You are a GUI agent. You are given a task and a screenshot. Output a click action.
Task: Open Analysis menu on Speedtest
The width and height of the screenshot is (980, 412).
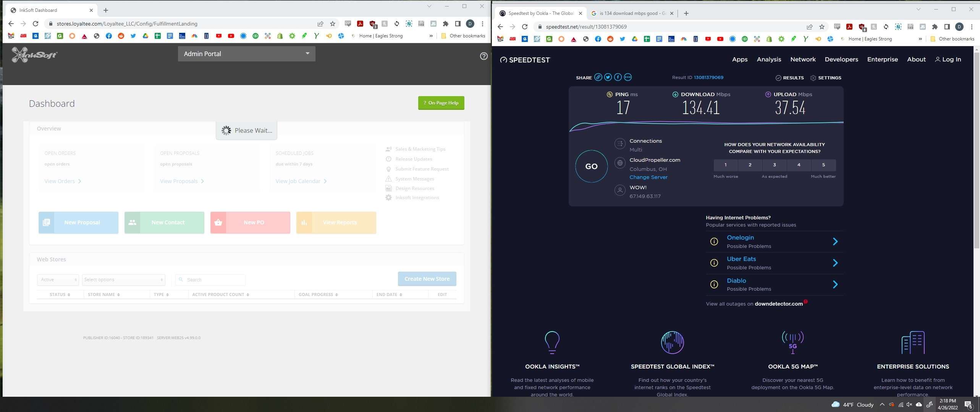click(x=769, y=60)
